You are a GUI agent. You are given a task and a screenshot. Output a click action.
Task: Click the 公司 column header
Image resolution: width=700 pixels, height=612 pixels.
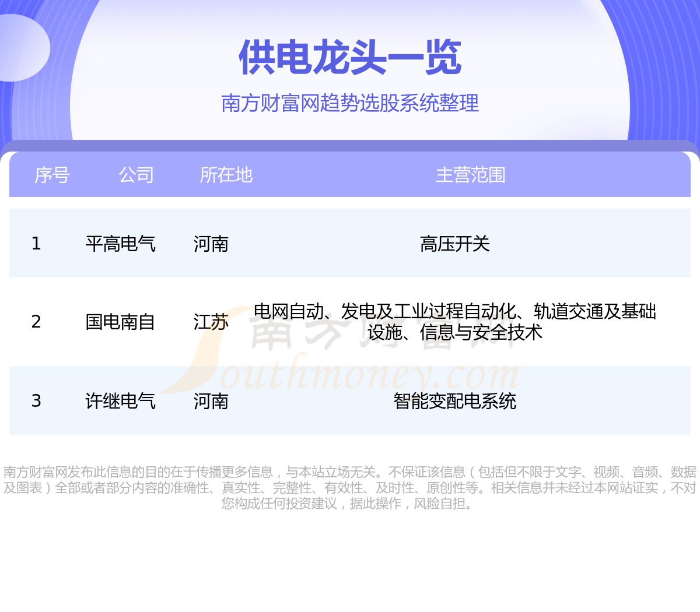coord(136,175)
